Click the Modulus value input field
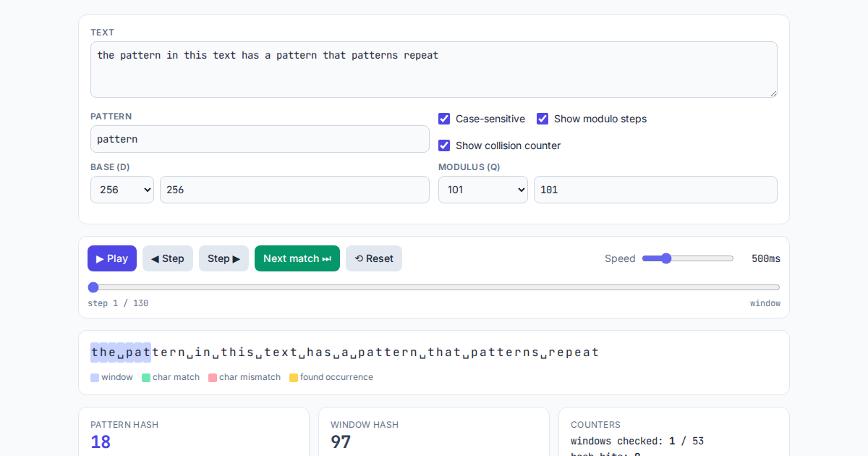This screenshot has height=456, width=868. pos(655,190)
